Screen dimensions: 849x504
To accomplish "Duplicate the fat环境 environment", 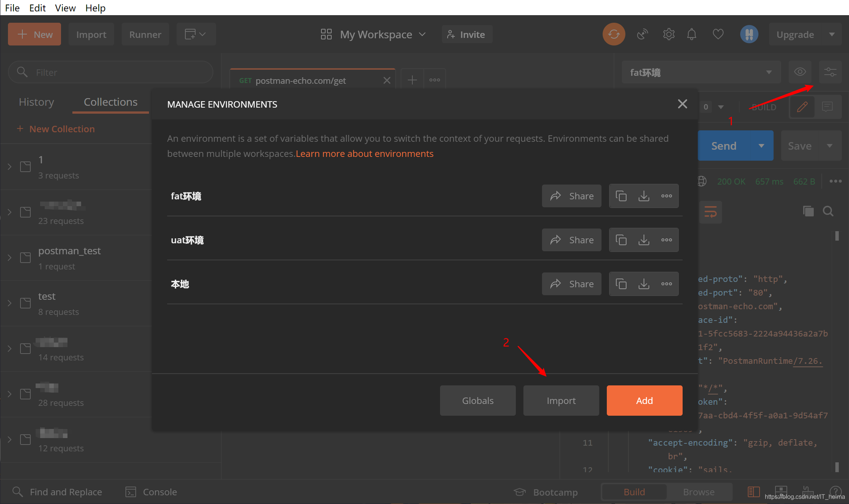I will 621,196.
